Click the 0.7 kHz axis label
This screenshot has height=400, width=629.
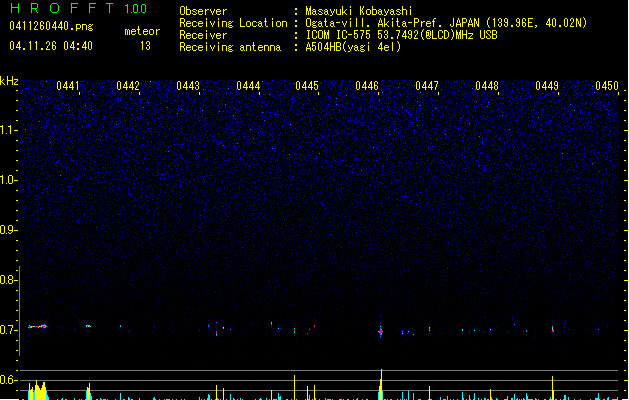[8, 330]
